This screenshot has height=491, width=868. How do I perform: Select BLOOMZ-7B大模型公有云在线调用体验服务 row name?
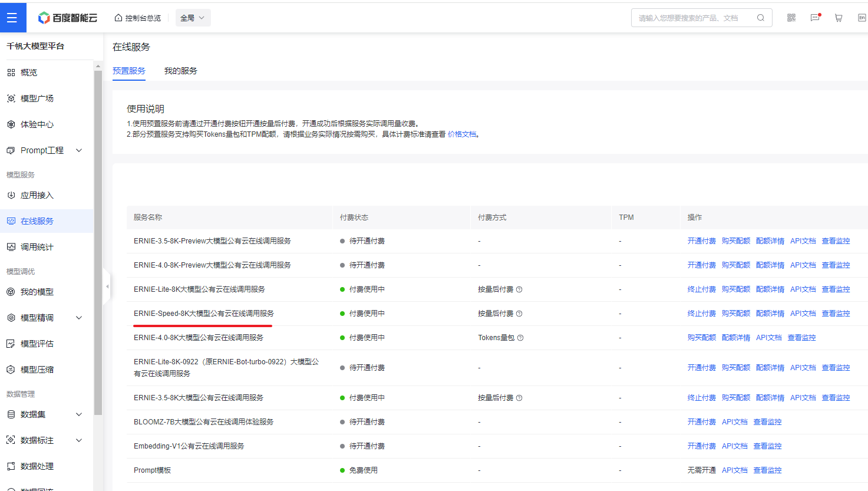tap(204, 422)
